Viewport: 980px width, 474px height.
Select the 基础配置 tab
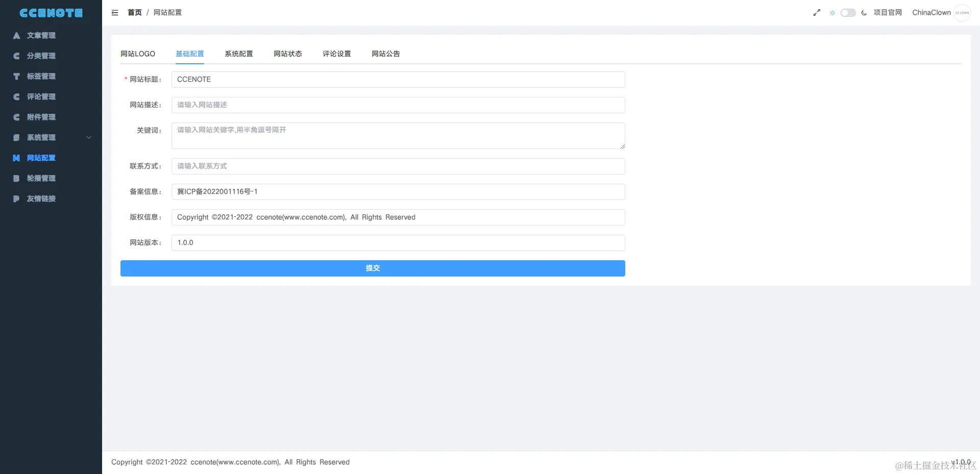(x=190, y=54)
